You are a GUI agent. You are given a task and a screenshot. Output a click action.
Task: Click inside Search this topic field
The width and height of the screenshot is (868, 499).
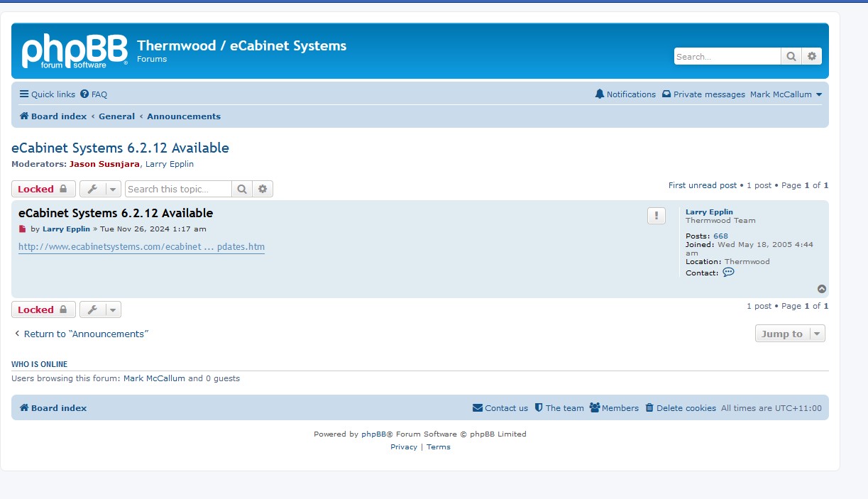pyautogui.click(x=178, y=189)
